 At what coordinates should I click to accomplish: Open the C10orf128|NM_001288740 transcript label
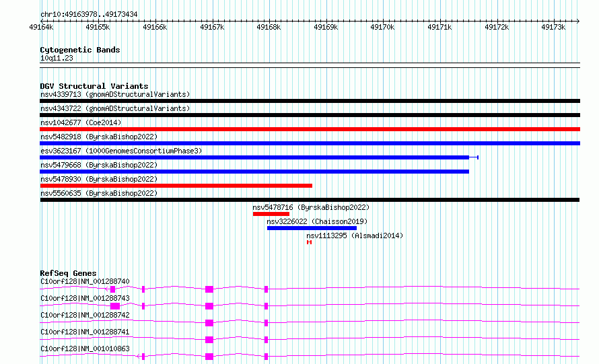point(85,281)
